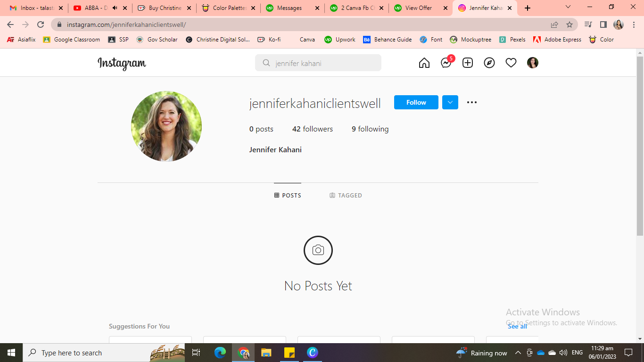Open Messenger direct messages icon
644x362 pixels.
pos(446,63)
